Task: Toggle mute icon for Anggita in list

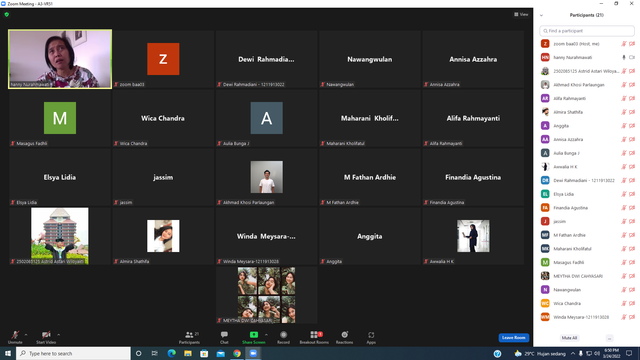Action: [x=624, y=126]
